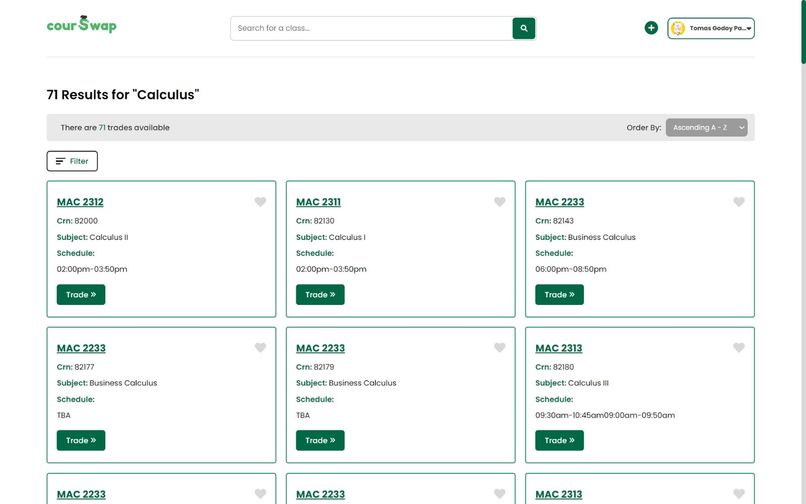Click the "Crn: 82000" text
This screenshot has height=504, width=806.
coord(77,221)
